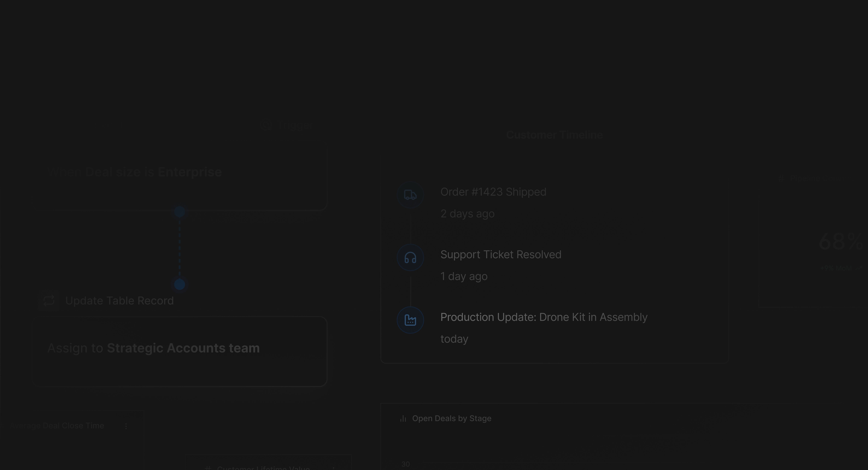Click the bar chart icon beside Open Deals
868x470 pixels.
pos(403,418)
